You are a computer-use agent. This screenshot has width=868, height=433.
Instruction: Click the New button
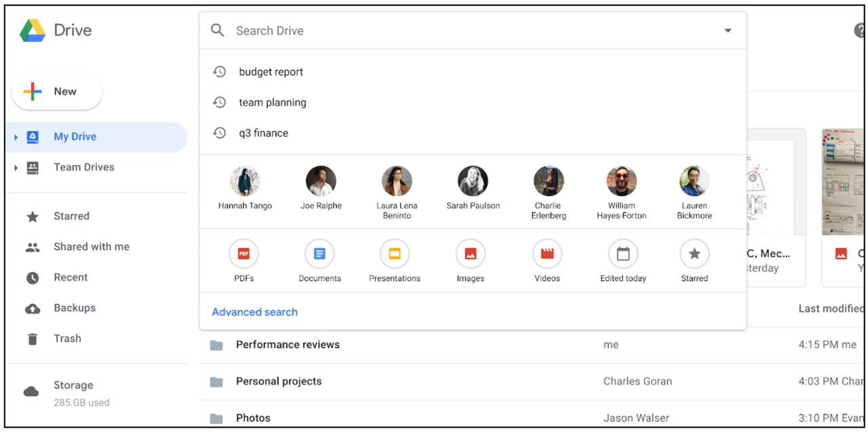57,92
